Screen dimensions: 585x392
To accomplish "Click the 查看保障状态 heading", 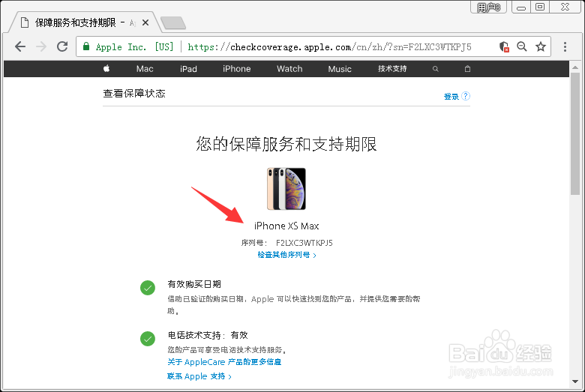I will click(134, 93).
